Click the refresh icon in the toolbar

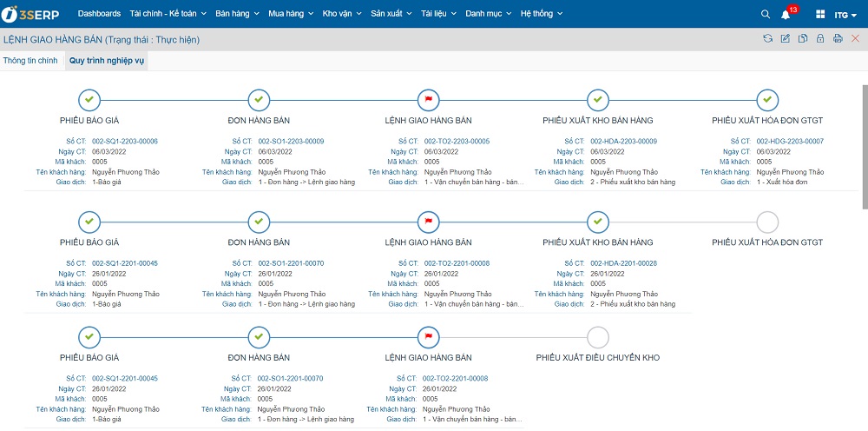(767, 39)
